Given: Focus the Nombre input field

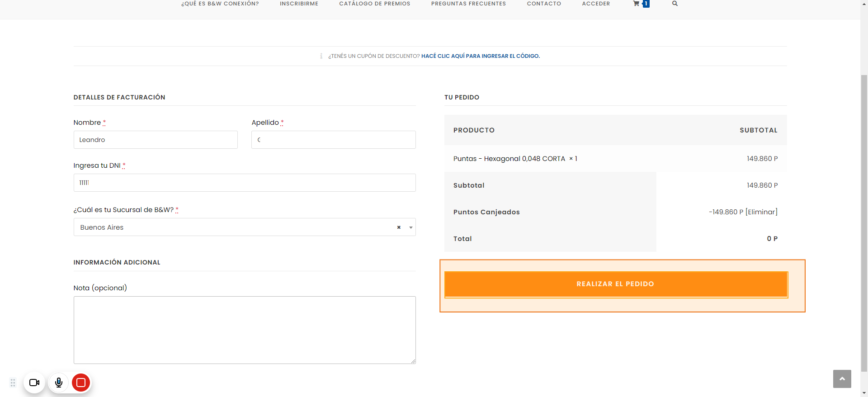Looking at the screenshot, I should click(x=156, y=140).
